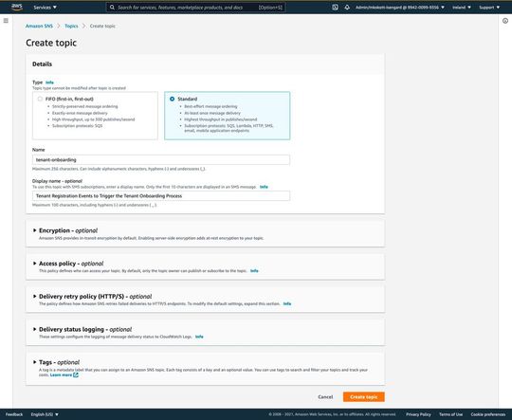Click the Display name input field
Image resolution: width=512 pixels, height=420 pixels.
tap(161, 196)
